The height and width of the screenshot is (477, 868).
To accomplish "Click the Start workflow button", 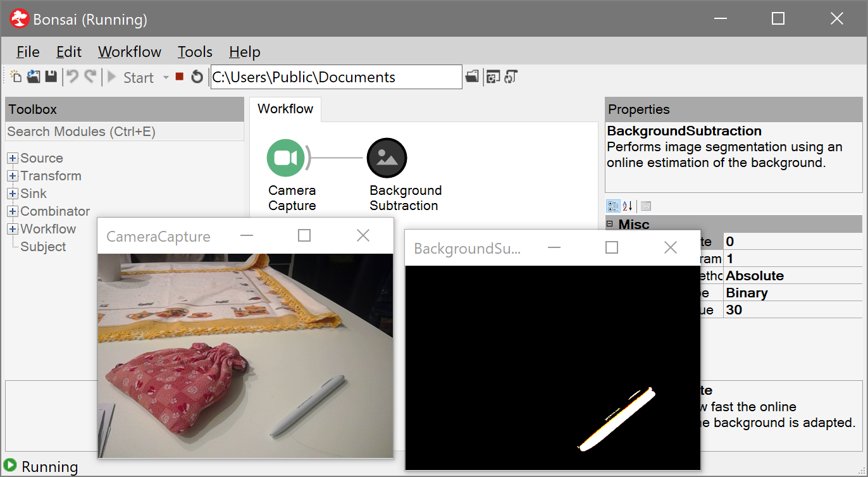I will click(x=130, y=77).
